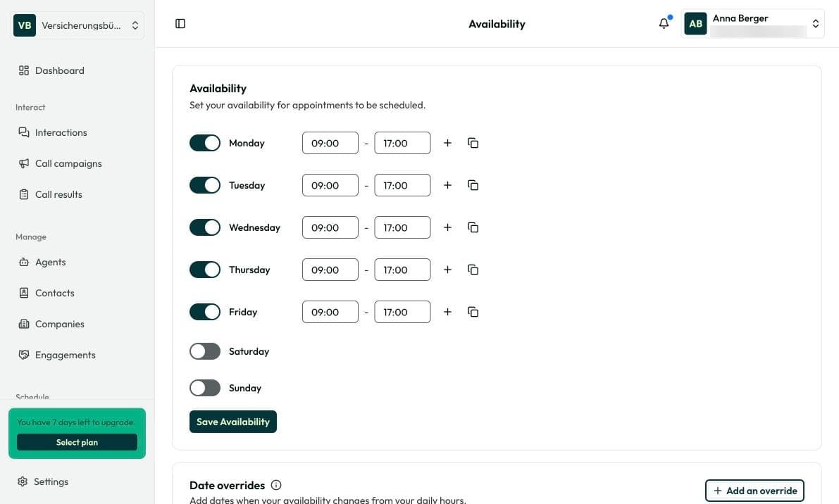
Task: Click Select plan button
Action: point(77,442)
